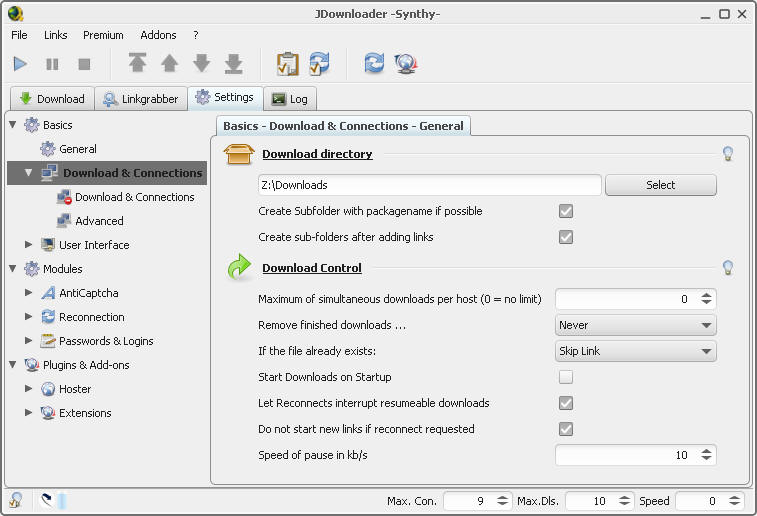Expand the AntiCaptcha tree node

[x=28, y=293]
